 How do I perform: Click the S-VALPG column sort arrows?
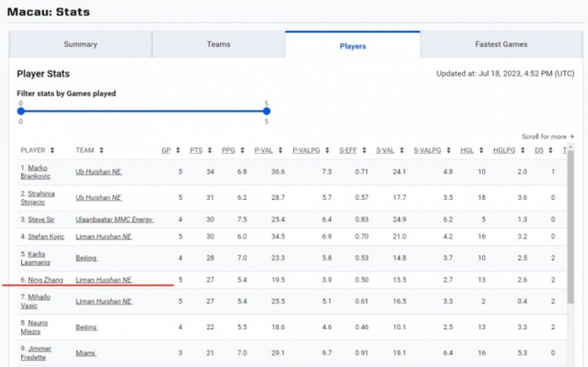click(449, 150)
